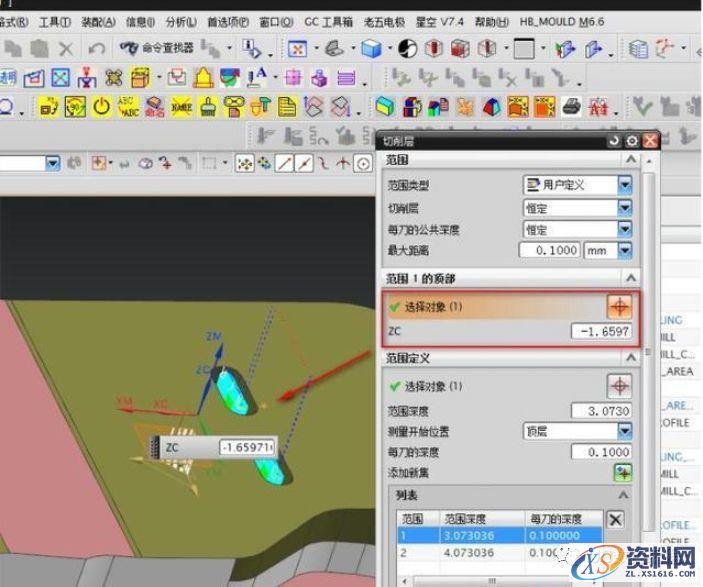Click the yellow NAME label icon
703x587 pixels.
[x=182, y=106]
